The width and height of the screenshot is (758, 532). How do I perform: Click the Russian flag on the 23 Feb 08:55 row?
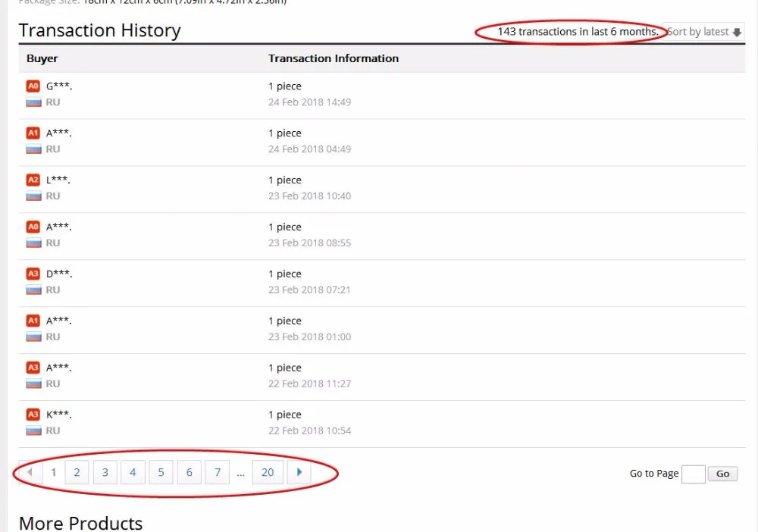coord(33,243)
